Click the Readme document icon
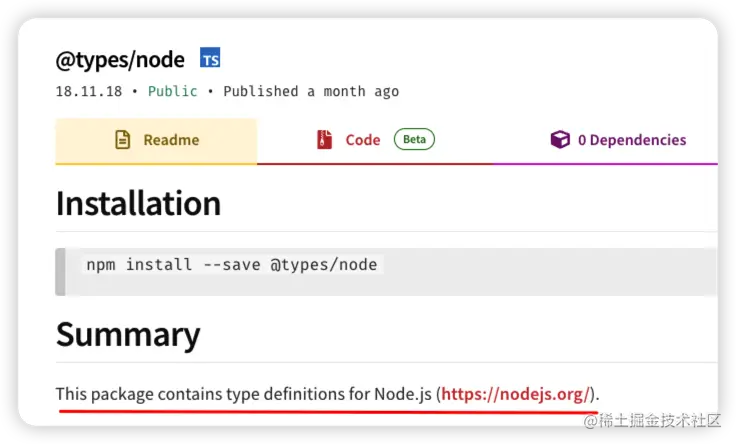 pyautogui.click(x=123, y=139)
